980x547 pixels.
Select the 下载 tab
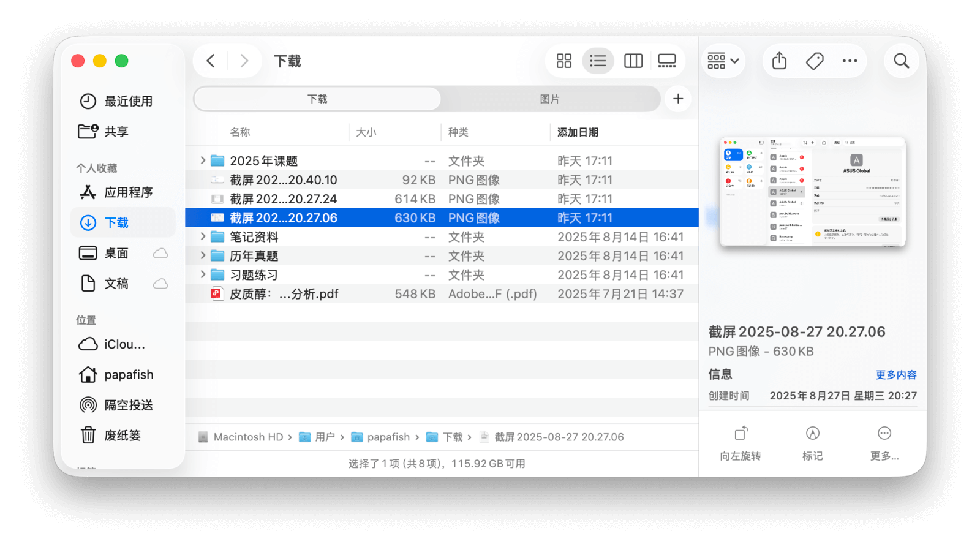point(317,99)
